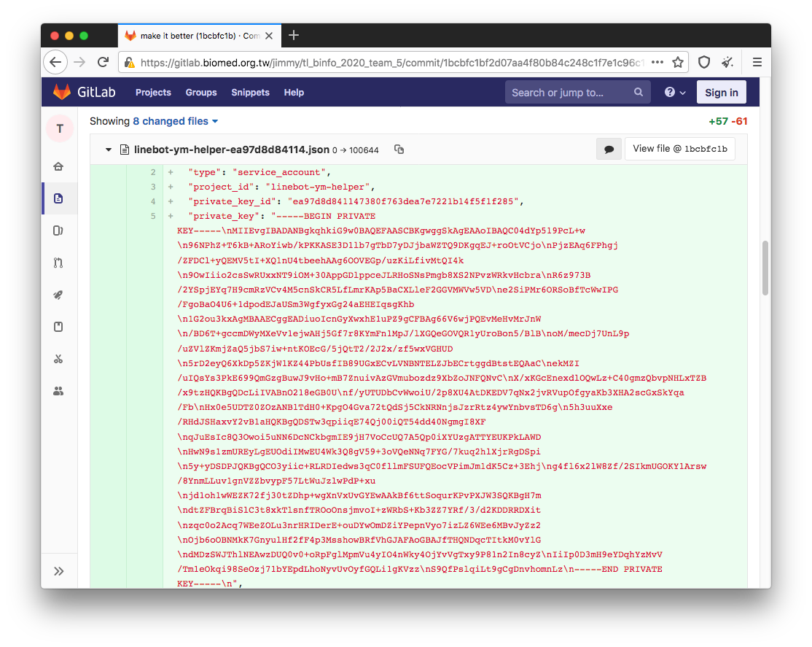The image size is (812, 647).
Task: Click the "project_id" diff line text
Action: pyautogui.click(x=281, y=187)
